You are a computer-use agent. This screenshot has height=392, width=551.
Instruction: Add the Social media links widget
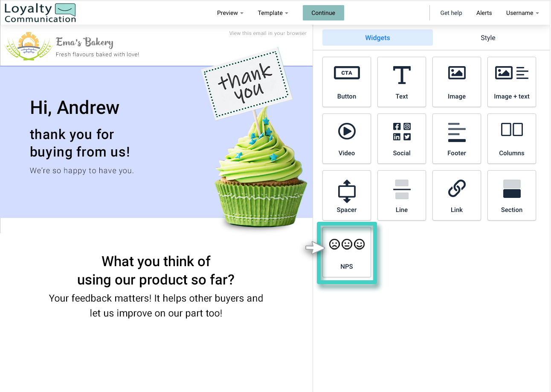401,139
